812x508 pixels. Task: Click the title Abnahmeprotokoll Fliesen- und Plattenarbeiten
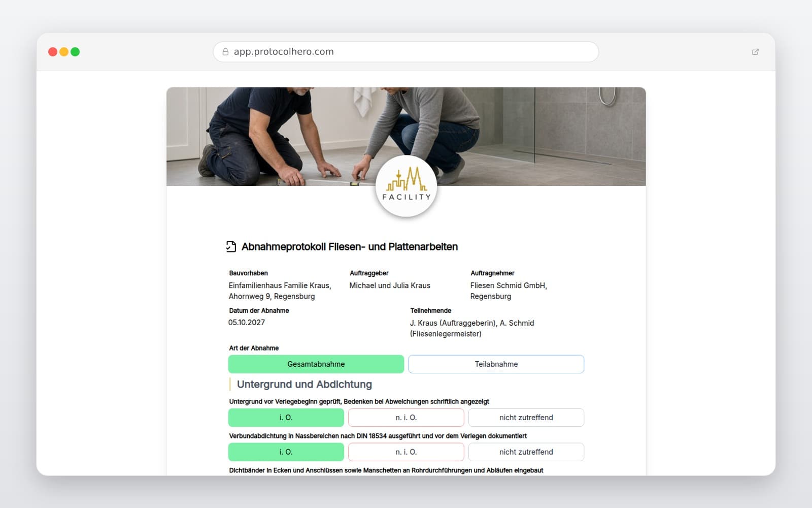350,247
